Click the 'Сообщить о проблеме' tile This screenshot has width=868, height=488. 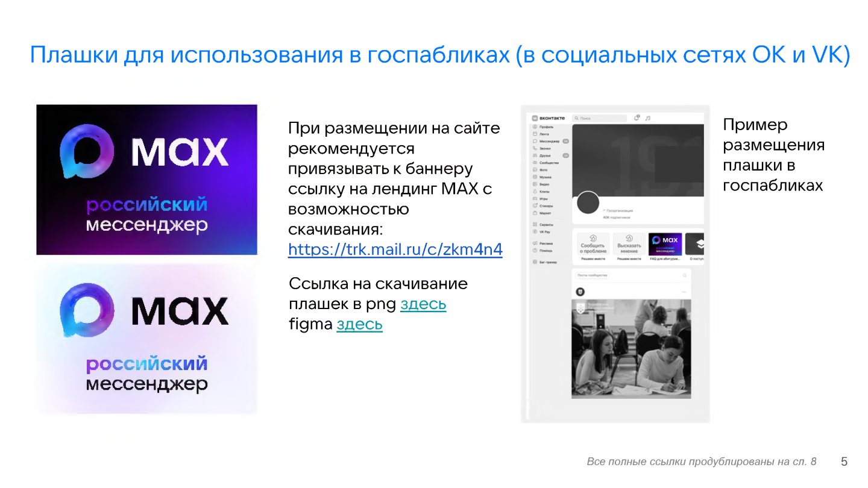(593, 244)
